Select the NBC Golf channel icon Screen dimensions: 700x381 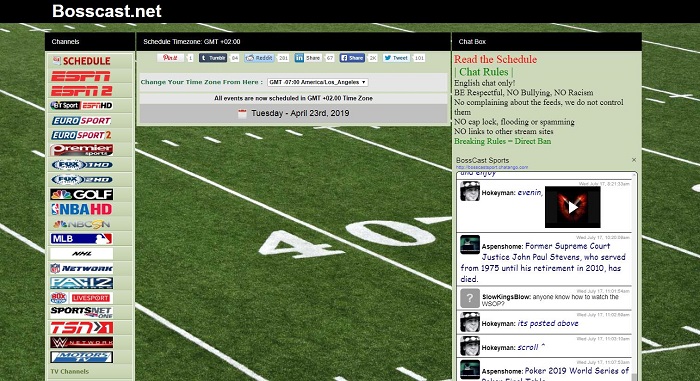82,194
